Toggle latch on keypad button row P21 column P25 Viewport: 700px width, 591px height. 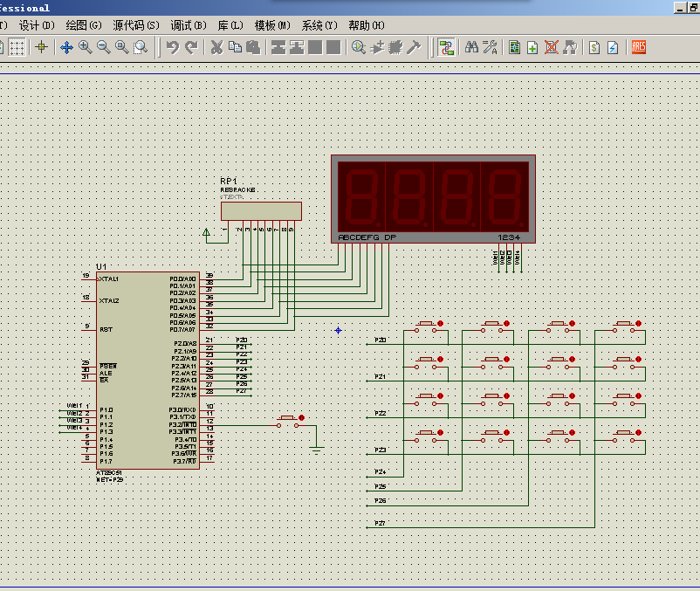(x=506, y=360)
